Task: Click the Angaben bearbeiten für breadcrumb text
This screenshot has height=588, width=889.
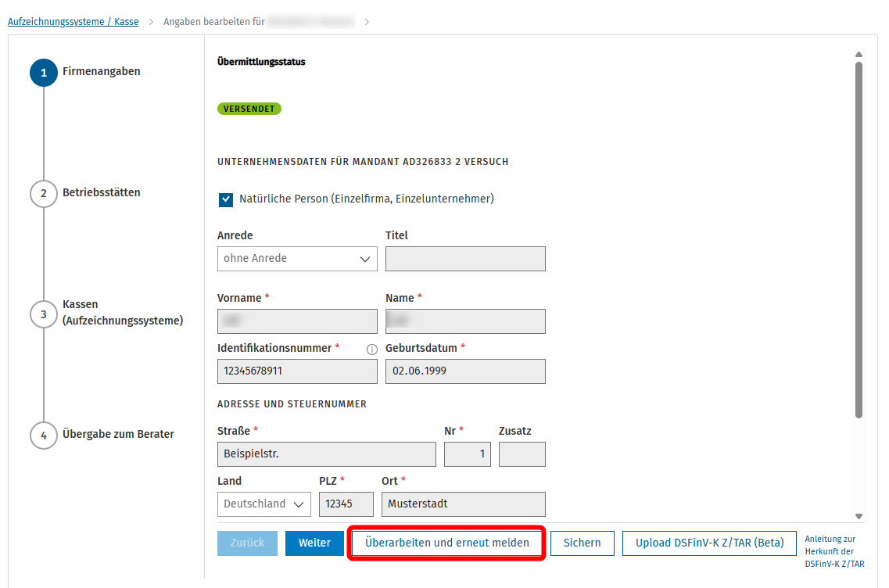Action: 214,22
